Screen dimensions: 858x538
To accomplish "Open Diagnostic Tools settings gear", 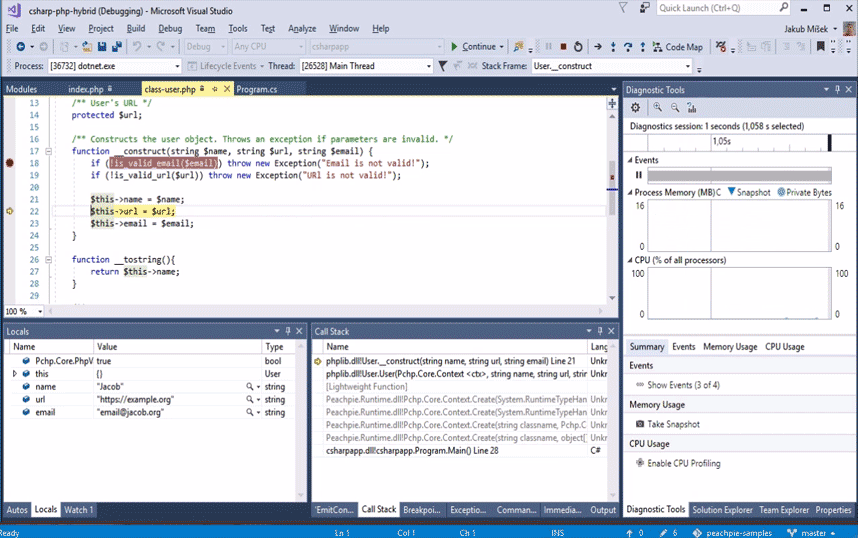I will [x=635, y=107].
